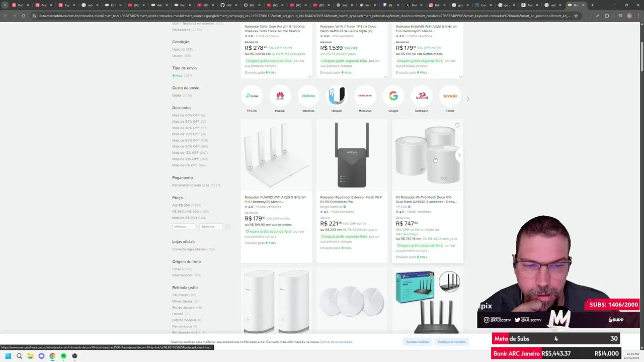Open the Redragon brand logo circle
The width and height of the screenshot is (644, 362).
pos(422,96)
